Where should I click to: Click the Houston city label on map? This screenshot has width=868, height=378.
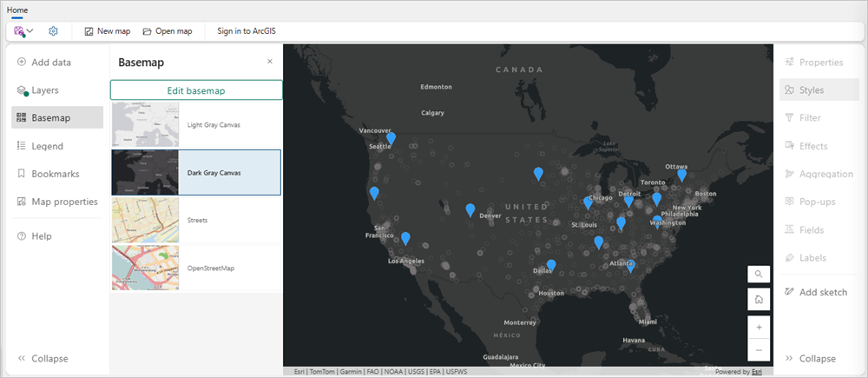point(551,293)
